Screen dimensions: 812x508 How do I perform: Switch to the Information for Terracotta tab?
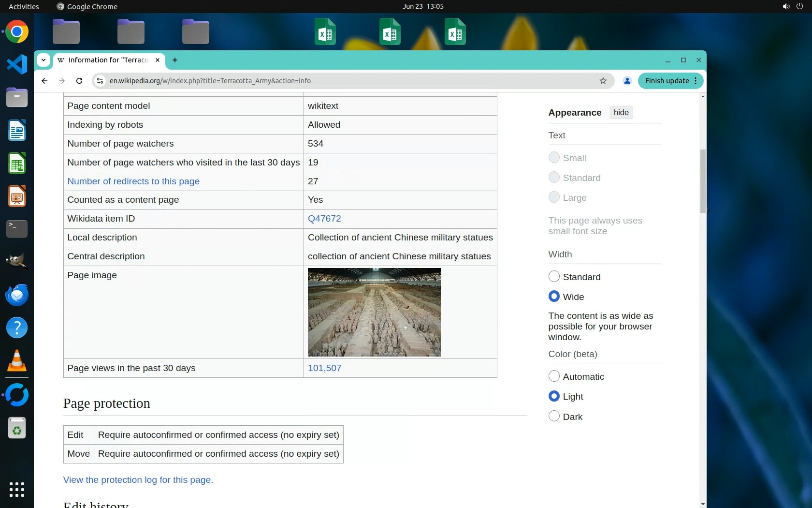(x=108, y=60)
